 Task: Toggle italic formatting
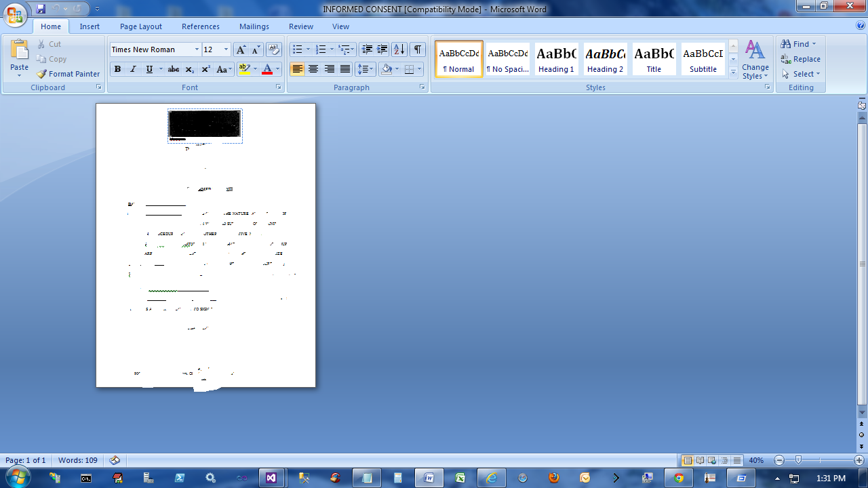coord(133,69)
